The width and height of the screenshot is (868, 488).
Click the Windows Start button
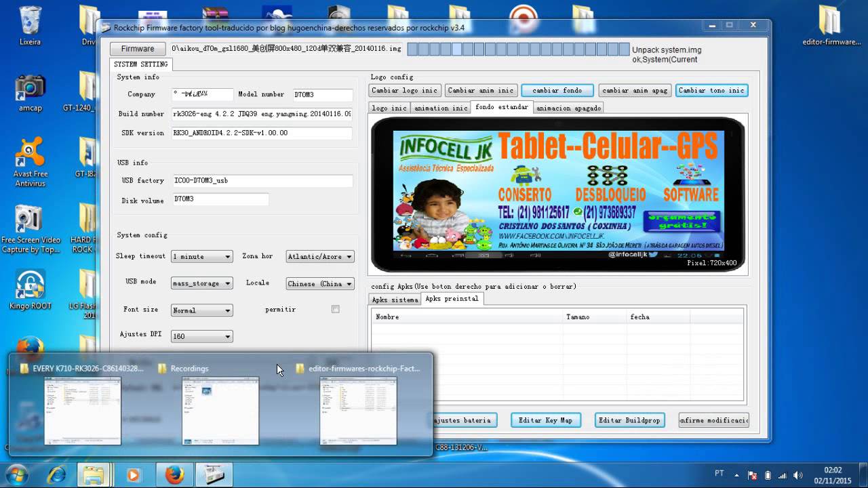(x=17, y=474)
